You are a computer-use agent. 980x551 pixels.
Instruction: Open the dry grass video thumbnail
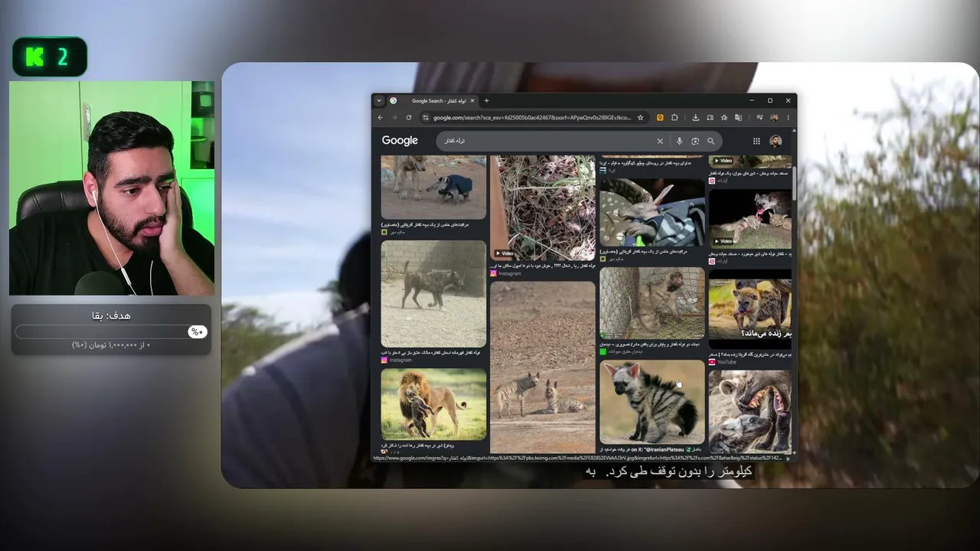point(543,208)
